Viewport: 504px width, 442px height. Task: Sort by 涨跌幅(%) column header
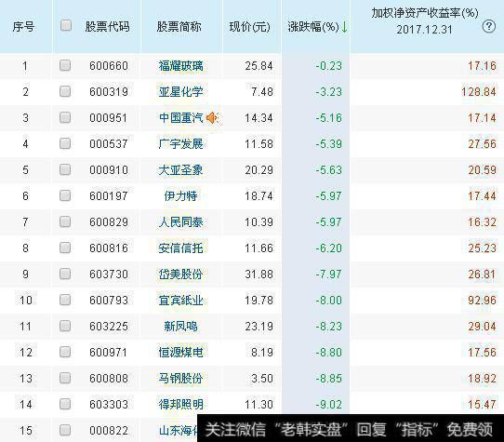[x=313, y=27]
